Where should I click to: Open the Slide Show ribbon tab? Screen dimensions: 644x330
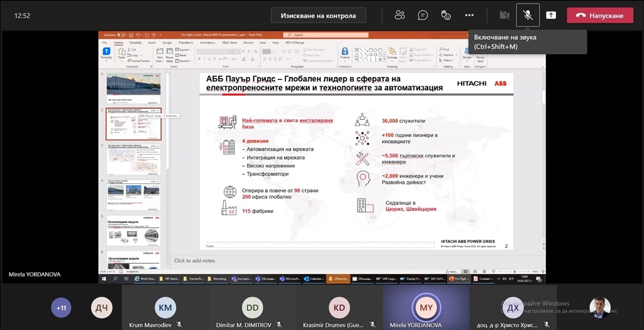tap(229, 42)
